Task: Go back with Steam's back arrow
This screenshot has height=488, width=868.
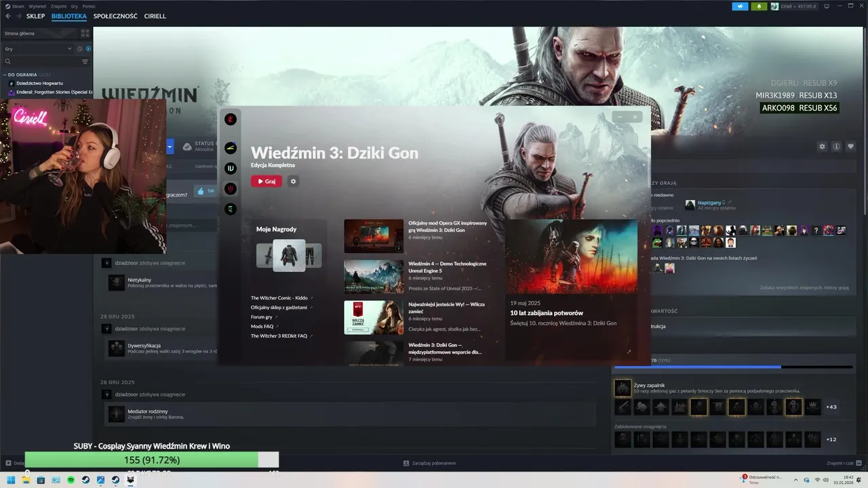Action: [7, 16]
